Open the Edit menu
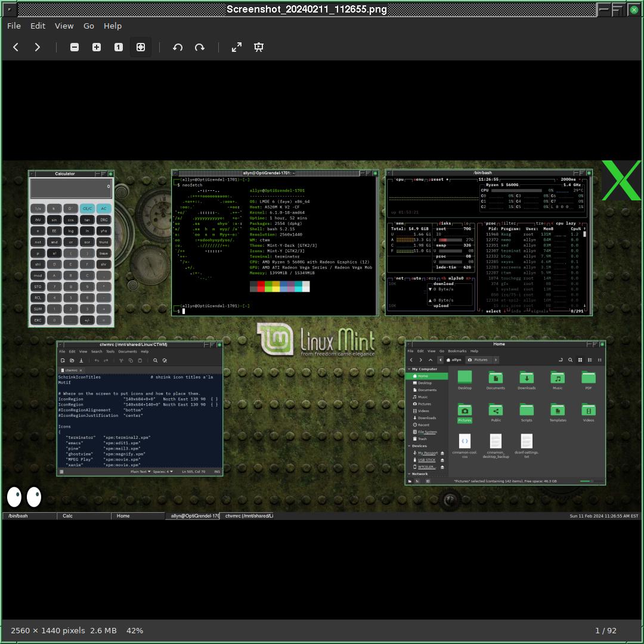644x644 pixels. [38, 26]
